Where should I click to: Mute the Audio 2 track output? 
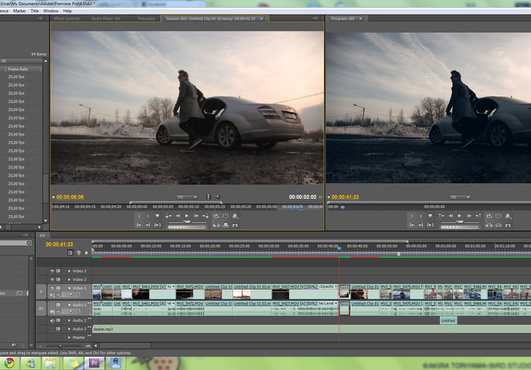pyautogui.click(x=52, y=321)
